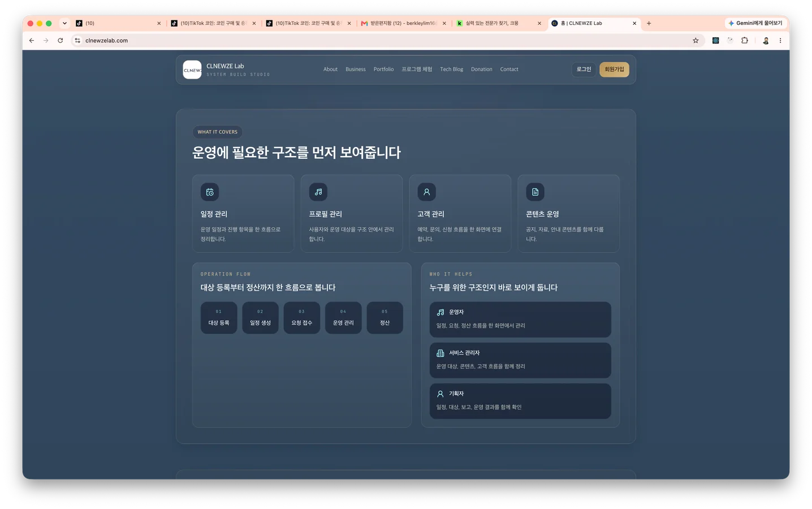Click the building icon beside 서비스 관리자
The image size is (812, 509).
pyautogui.click(x=440, y=353)
